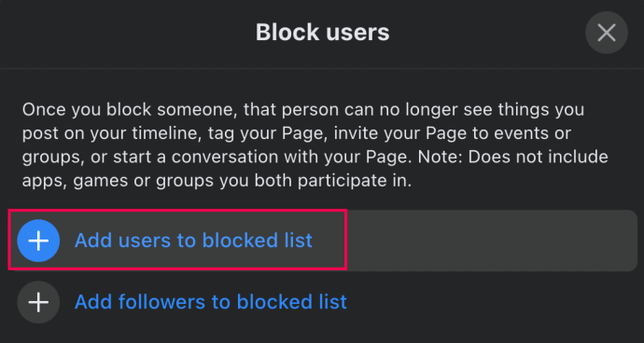Click the Block users dialog title
This screenshot has width=644, height=343.
(x=322, y=32)
